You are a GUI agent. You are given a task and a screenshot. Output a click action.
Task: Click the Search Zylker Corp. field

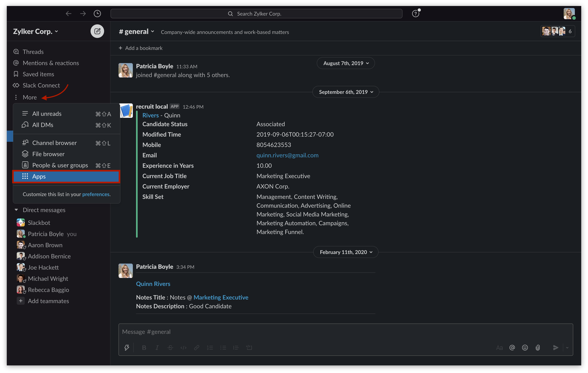coord(256,14)
